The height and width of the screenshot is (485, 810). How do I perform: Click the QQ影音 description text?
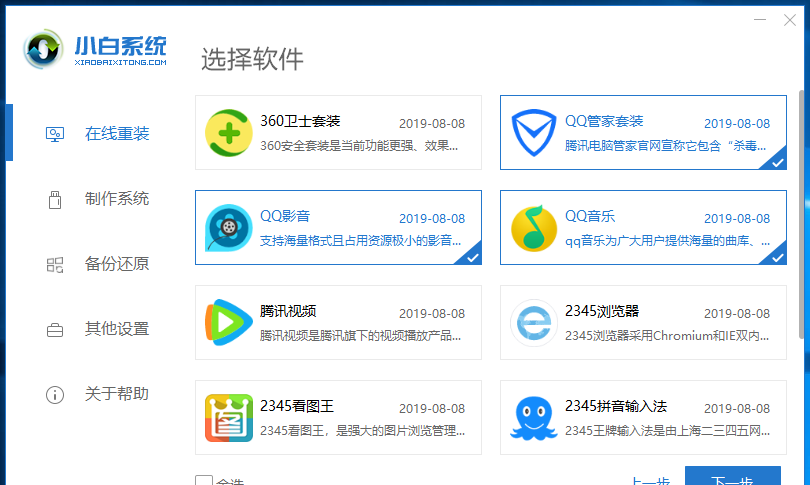[x=361, y=241]
